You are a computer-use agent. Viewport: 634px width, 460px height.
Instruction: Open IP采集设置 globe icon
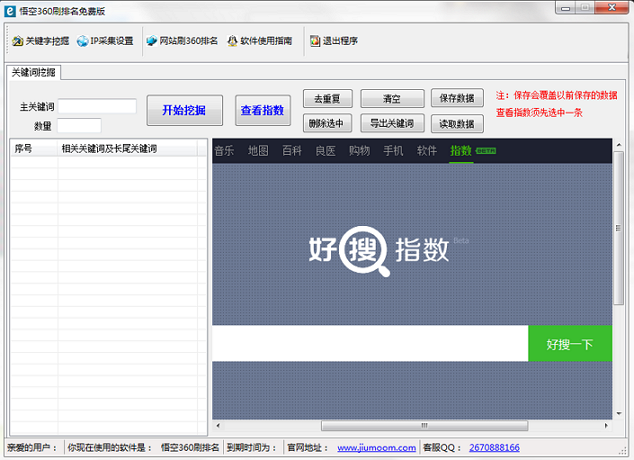click(x=82, y=41)
